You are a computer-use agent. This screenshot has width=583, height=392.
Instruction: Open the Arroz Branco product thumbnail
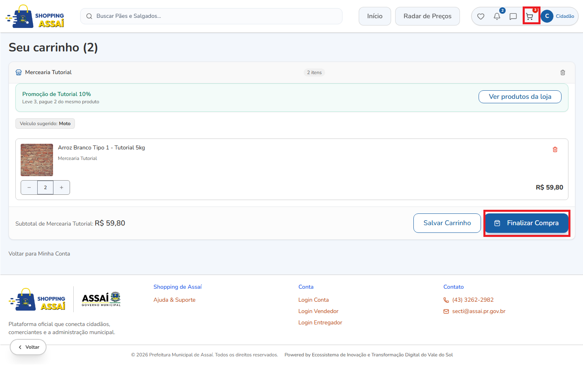(x=37, y=160)
